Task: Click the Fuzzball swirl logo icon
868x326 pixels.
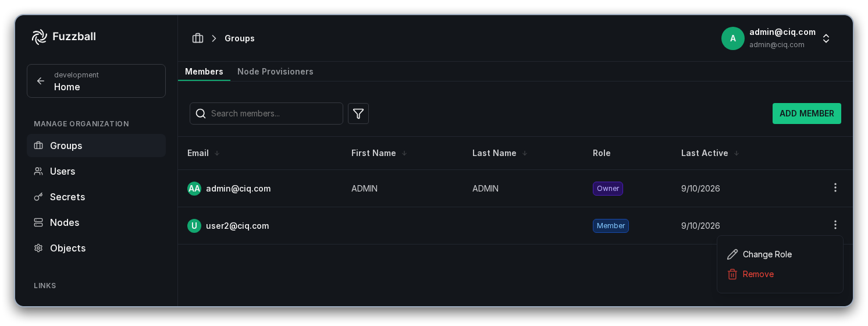Action: coord(39,37)
